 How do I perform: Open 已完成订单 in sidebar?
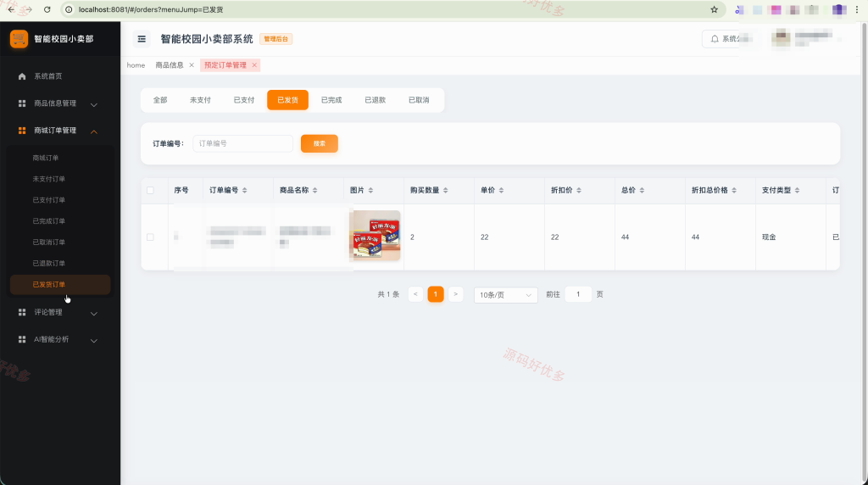[x=60, y=221]
